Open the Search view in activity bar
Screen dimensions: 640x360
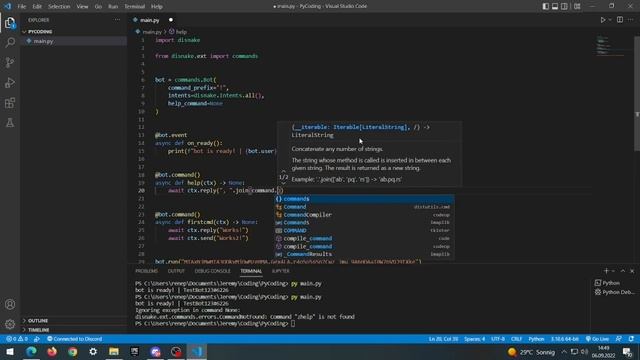pos(10,42)
